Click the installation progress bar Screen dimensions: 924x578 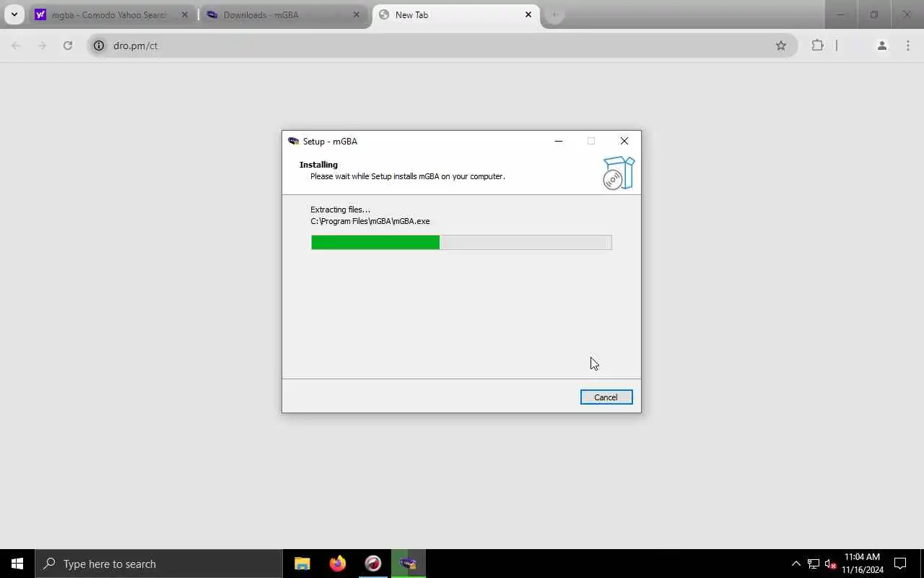pyautogui.click(x=461, y=243)
